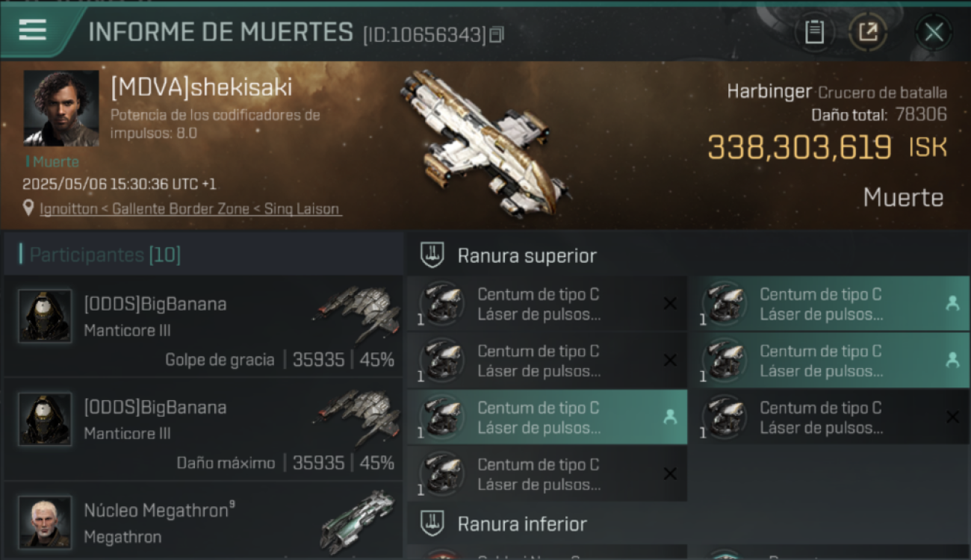This screenshot has height=560, width=971.
Task: Click the location pin icon near Ignoitton
Action: point(28,208)
